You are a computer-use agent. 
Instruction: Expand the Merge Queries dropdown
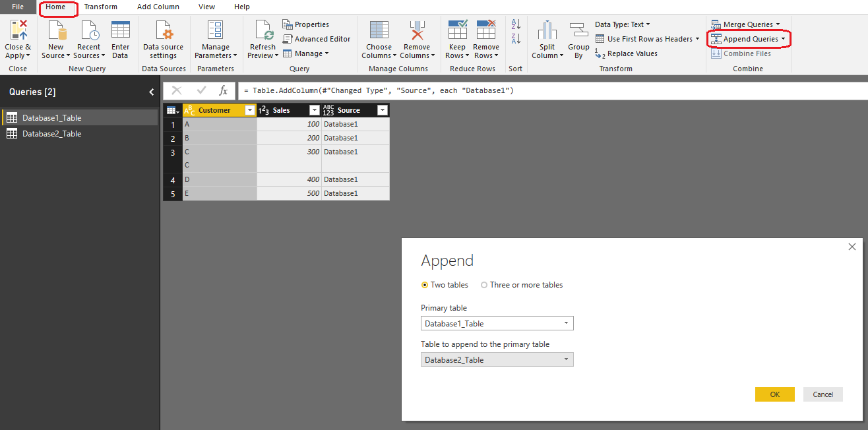pyautogui.click(x=778, y=24)
